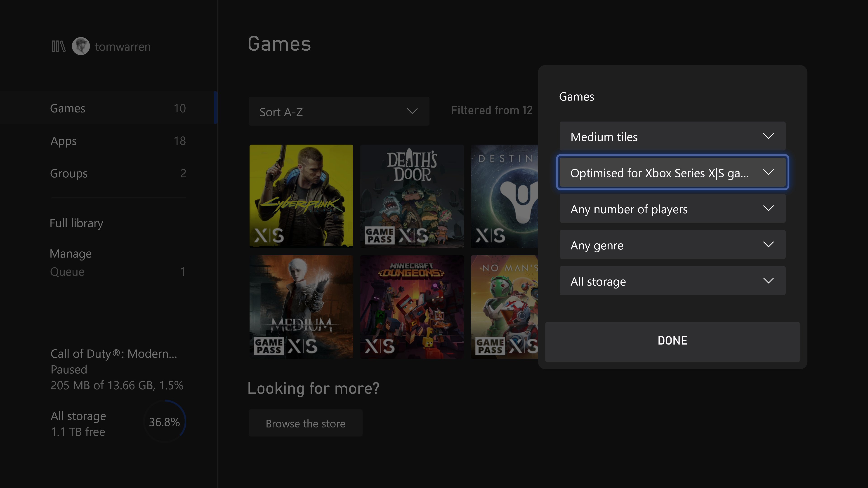The width and height of the screenshot is (868, 488).
Task: Expand the All storage filter dropdown
Action: pos(672,281)
